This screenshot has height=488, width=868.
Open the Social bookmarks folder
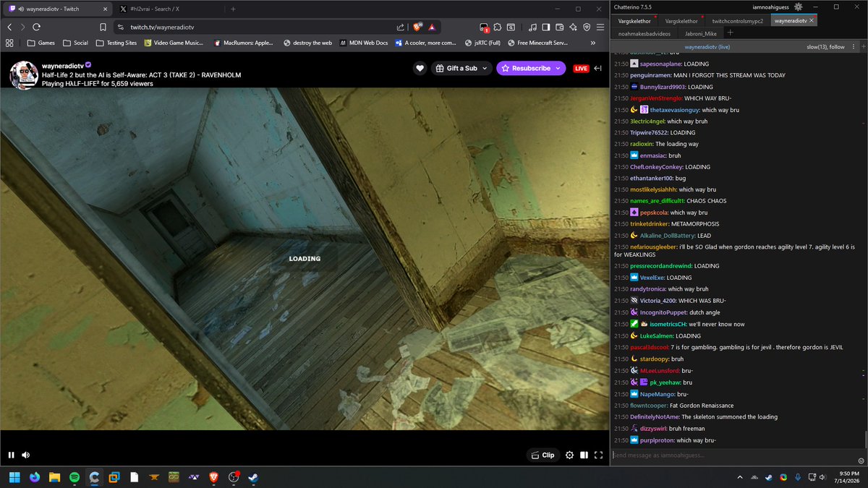[75, 43]
